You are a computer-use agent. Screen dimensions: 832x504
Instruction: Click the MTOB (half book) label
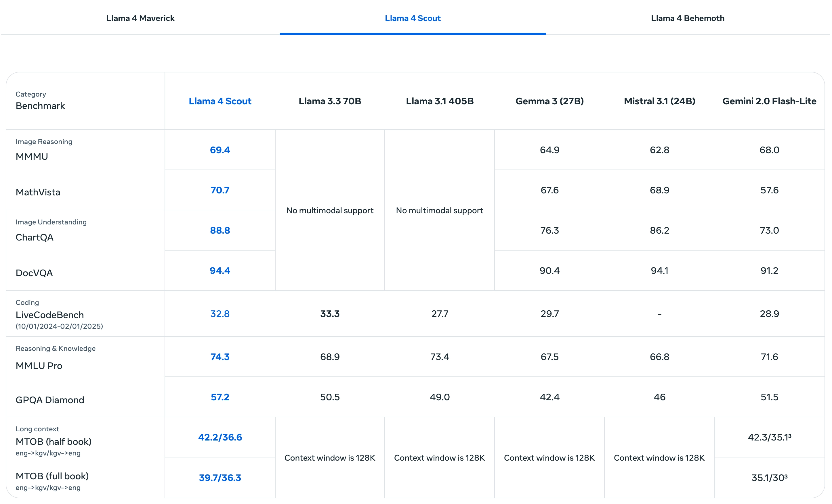[53, 442]
